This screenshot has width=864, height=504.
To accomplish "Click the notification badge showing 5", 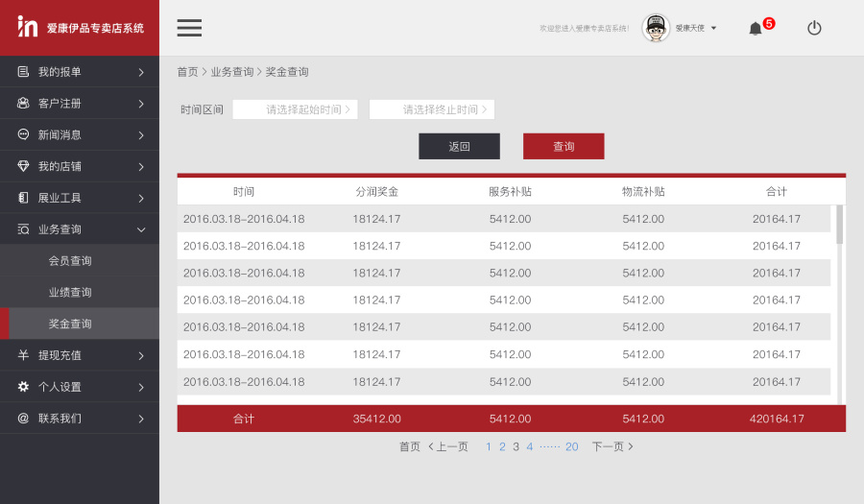I will (x=769, y=24).
